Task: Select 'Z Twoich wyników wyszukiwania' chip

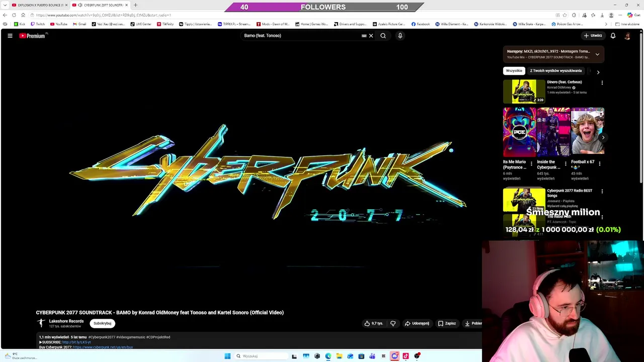Action: click(x=556, y=71)
